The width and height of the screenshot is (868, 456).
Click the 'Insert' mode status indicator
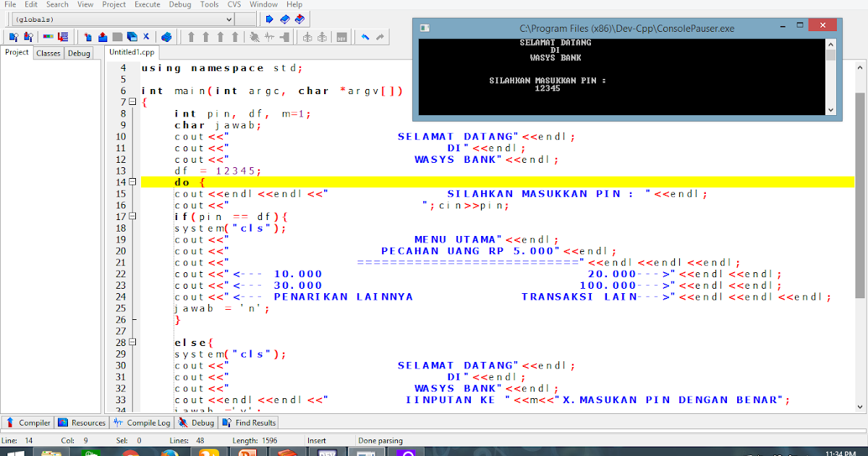(317, 441)
